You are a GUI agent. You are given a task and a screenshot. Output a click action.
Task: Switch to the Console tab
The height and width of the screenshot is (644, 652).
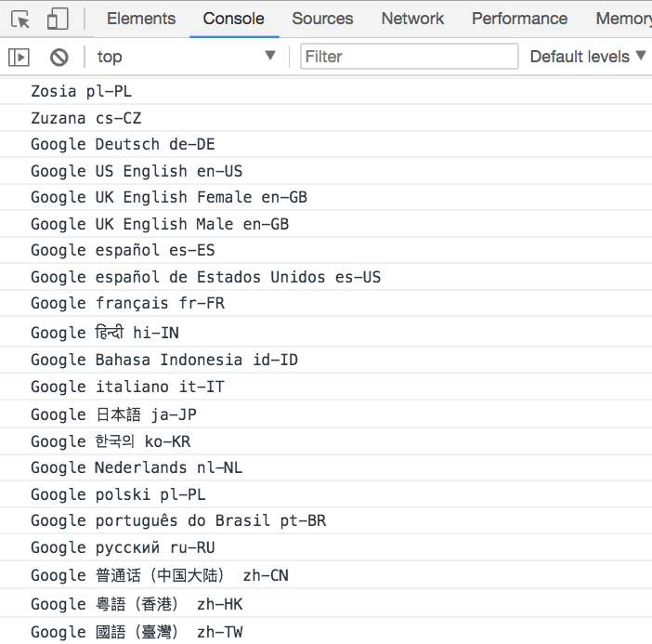coord(234,19)
